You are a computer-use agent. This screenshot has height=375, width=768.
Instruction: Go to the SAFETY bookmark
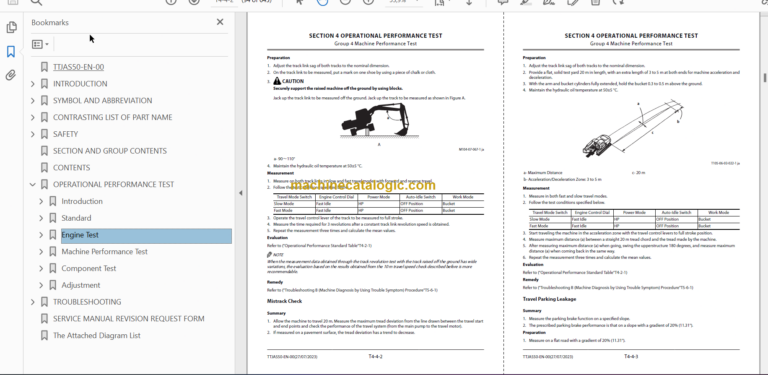(x=66, y=134)
